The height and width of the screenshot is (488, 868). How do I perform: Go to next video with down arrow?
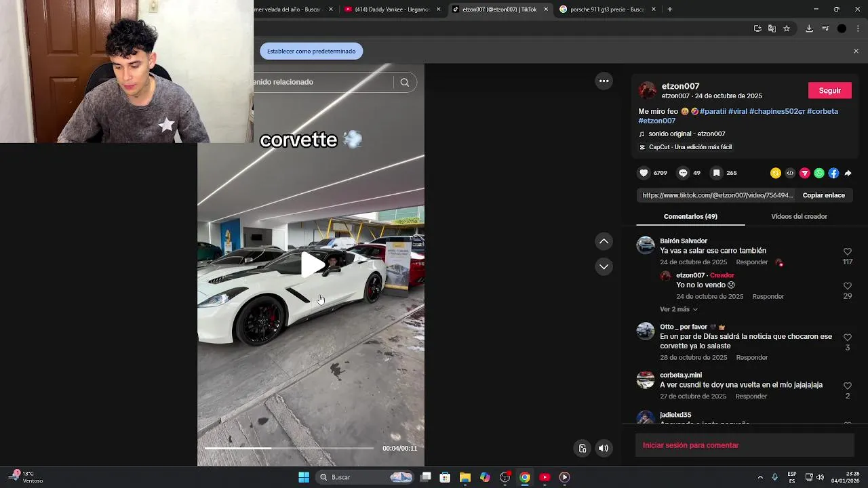[604, 266]
